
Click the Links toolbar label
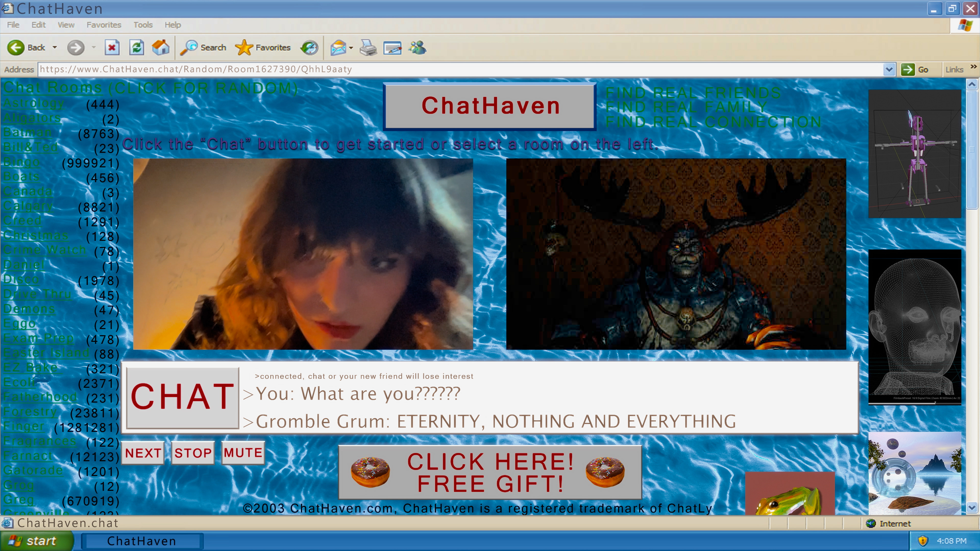[954, 70]
